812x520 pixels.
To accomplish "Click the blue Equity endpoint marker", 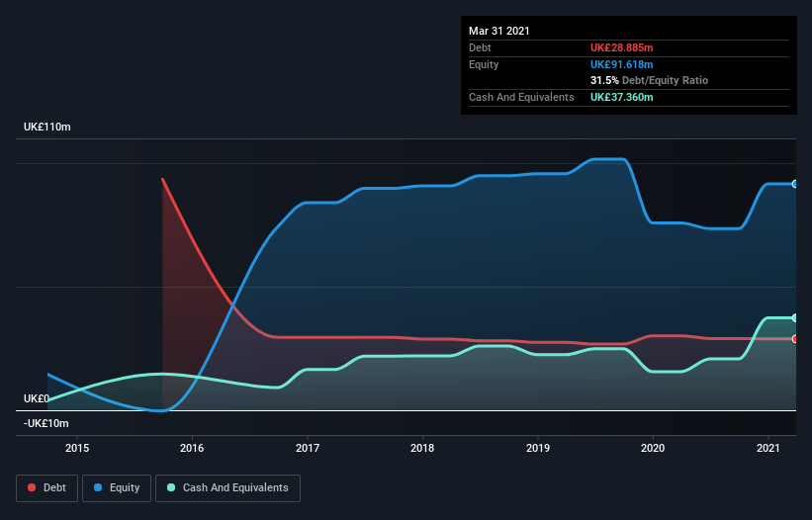I will 795,184.
